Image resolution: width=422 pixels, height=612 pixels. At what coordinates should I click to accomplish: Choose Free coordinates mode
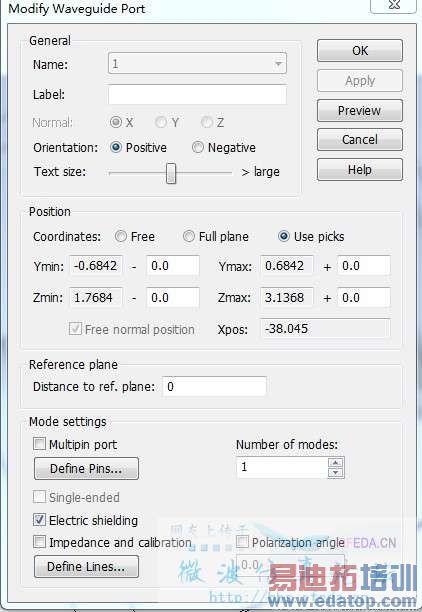[x=121, y=237]
